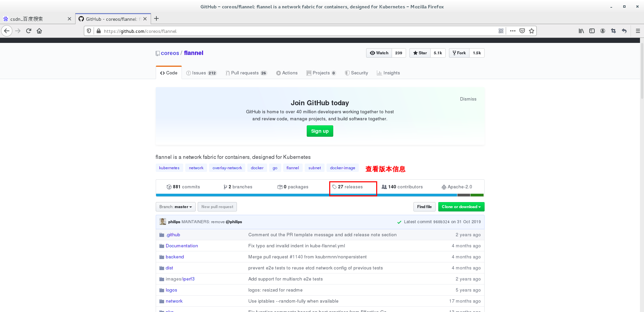Close the csdn_百度搜索 tab
This screenshot has width=644, height=312.
[x=69, y=19]
